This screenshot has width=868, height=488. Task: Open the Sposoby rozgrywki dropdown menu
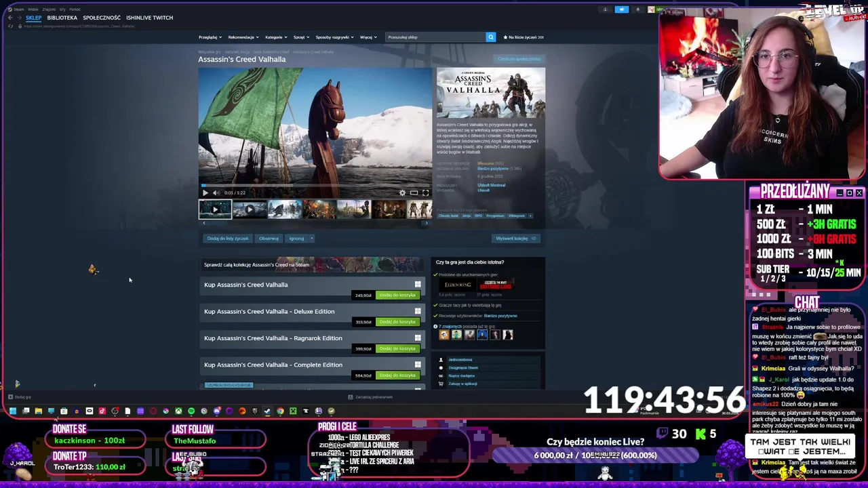coord(334,37)
